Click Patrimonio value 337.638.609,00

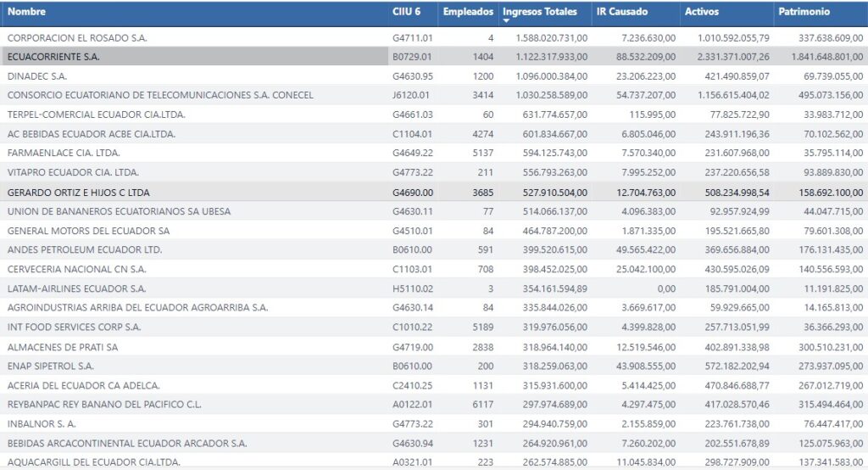(x=831, y=37)
